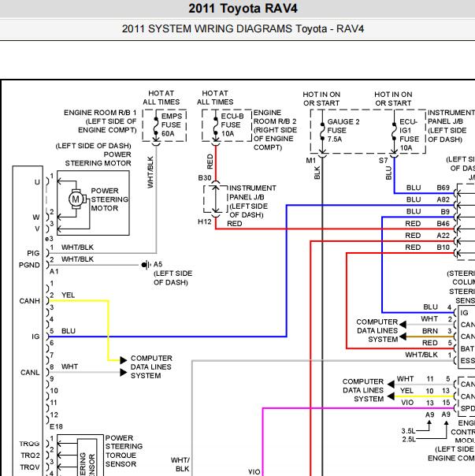475x476 pixels.
Task: Click the vertical WHT/BLK label below the EMPS fuse
Action: coord(150,172)
